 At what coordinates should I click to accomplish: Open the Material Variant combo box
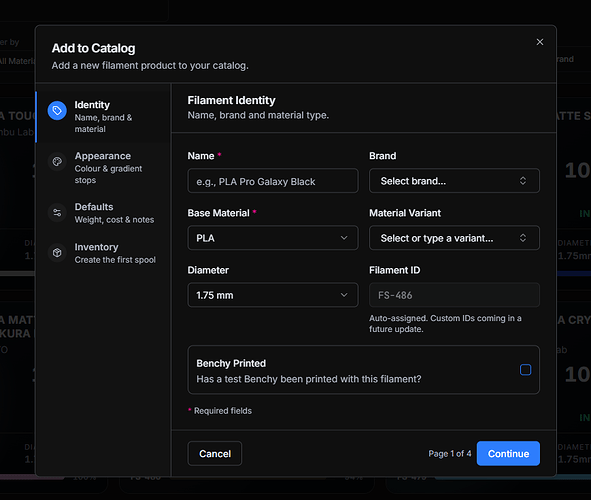[454, 238]
